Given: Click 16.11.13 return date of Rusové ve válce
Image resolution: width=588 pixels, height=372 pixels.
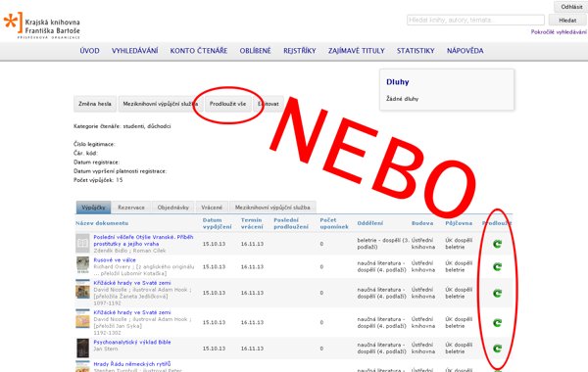Looking at the screenshot, I should (x=252, y=266).
